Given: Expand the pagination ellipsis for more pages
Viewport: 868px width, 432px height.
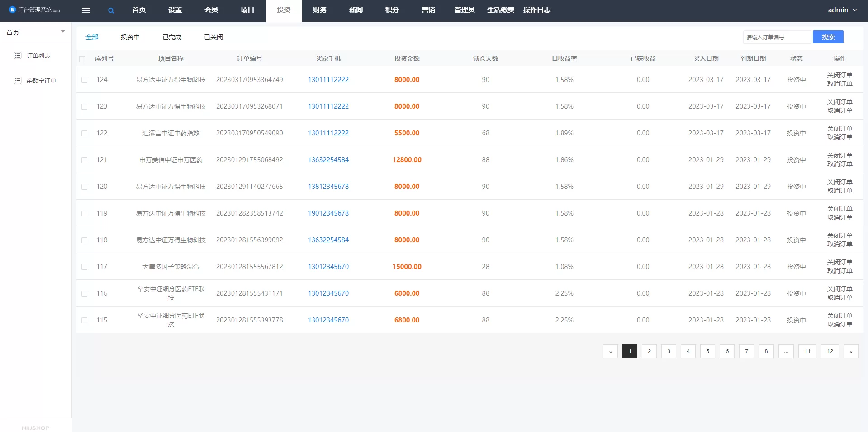Looking at the screenshot, I should (x=786, y=351).
